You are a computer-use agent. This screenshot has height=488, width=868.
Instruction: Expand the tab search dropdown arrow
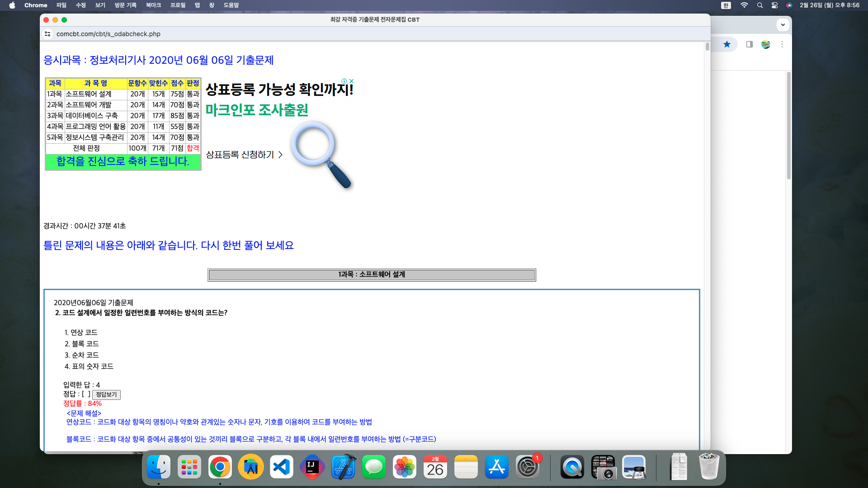tap(783, 25)
